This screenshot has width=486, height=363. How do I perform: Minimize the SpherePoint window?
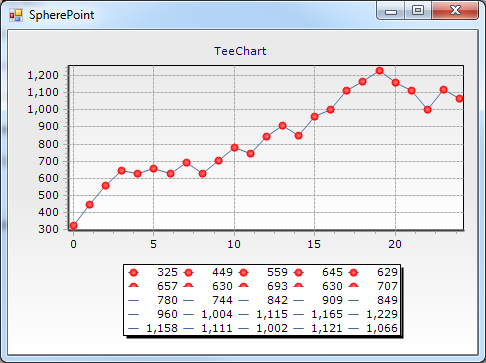(391, 11)
